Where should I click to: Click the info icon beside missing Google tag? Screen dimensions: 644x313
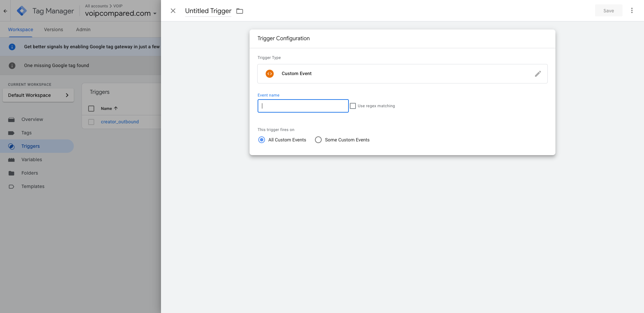coord(12,66)
